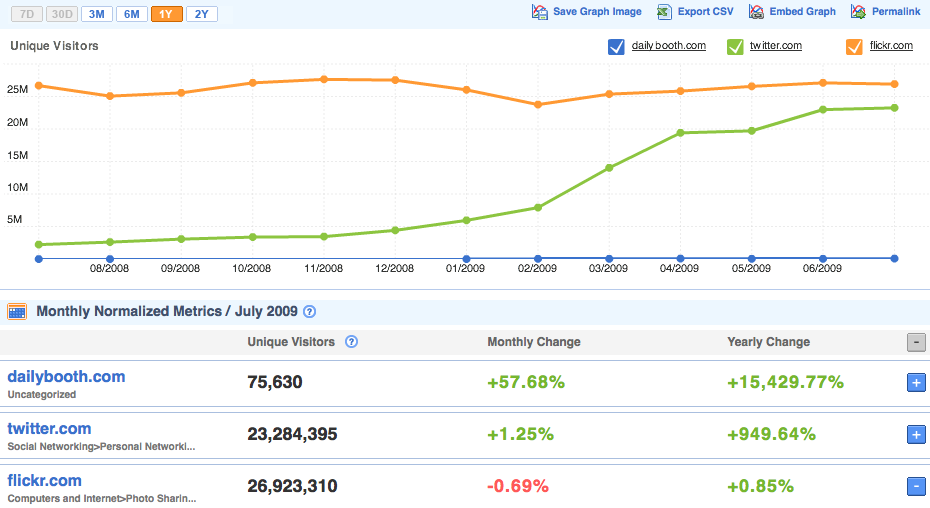This screenshot has width=930, height=508.
Task: Click the Save Graph Image link
Action: pos(597,11)
